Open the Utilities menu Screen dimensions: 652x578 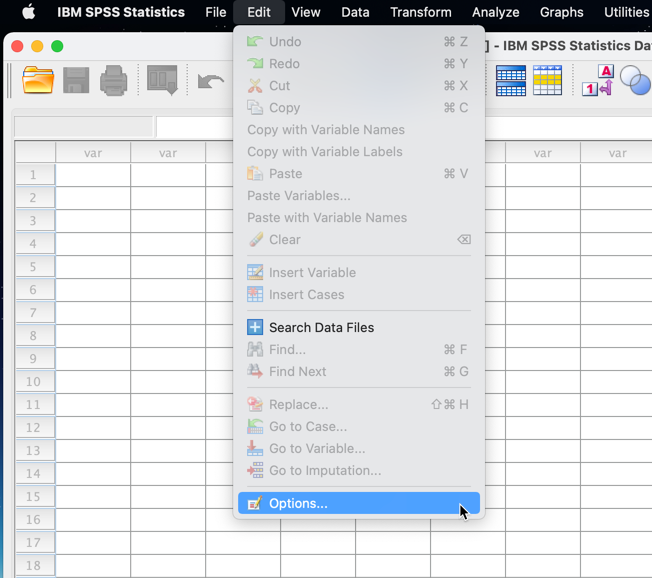pyautogui.click(x=626, y=12)
